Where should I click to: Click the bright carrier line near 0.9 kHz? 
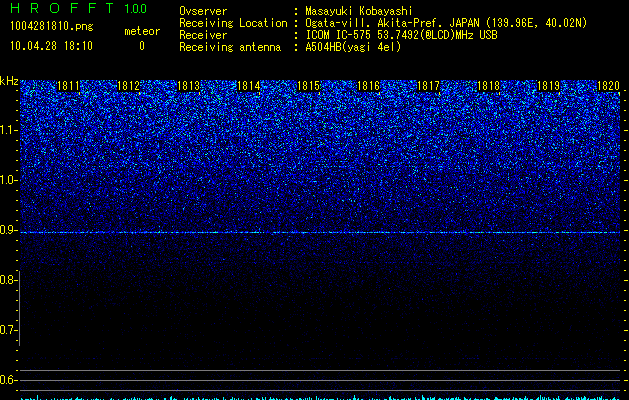[x=320, y=233]
